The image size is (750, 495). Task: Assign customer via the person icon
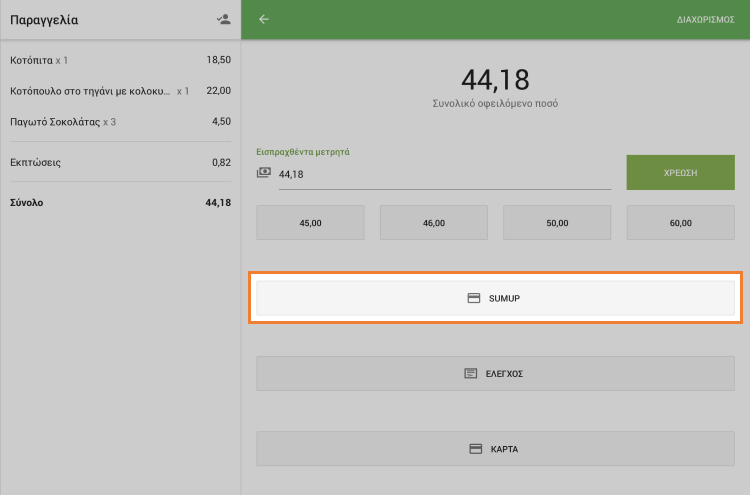(223, 19)
